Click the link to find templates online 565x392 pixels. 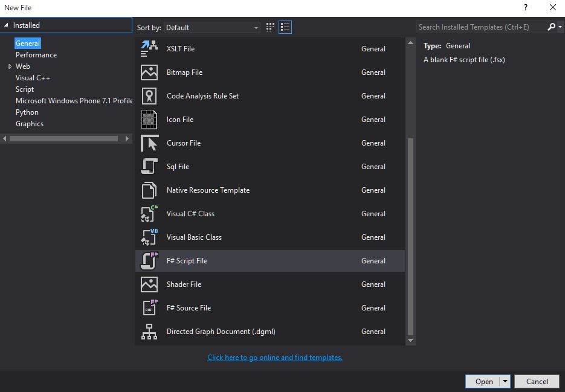[275, 358]
